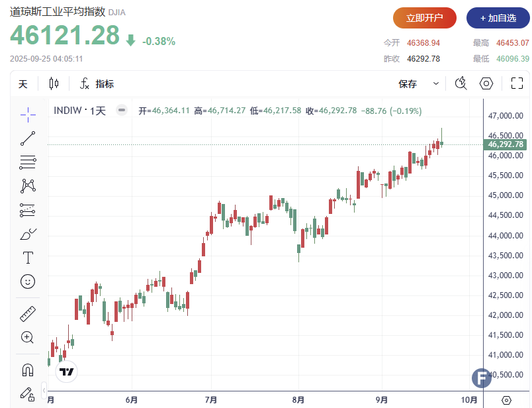
Task: Open the horizontal lines Fibonacci tool
Action: (28, 162)
